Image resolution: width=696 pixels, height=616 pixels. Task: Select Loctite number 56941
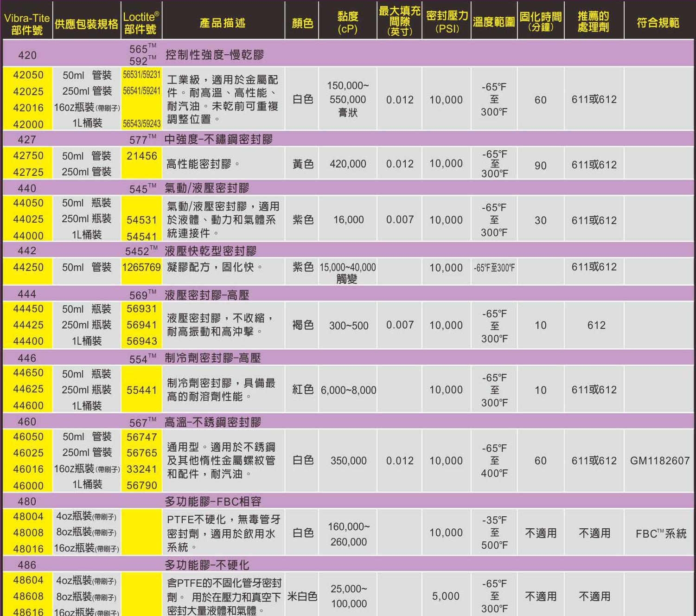[142, 325]
